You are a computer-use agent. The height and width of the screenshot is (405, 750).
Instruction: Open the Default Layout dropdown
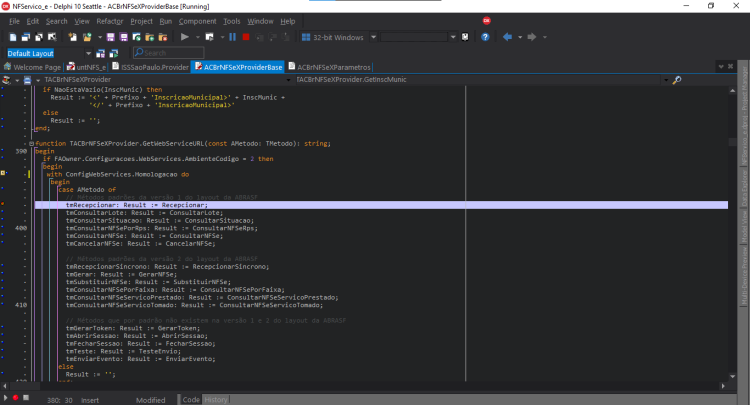tap(88, 53)
